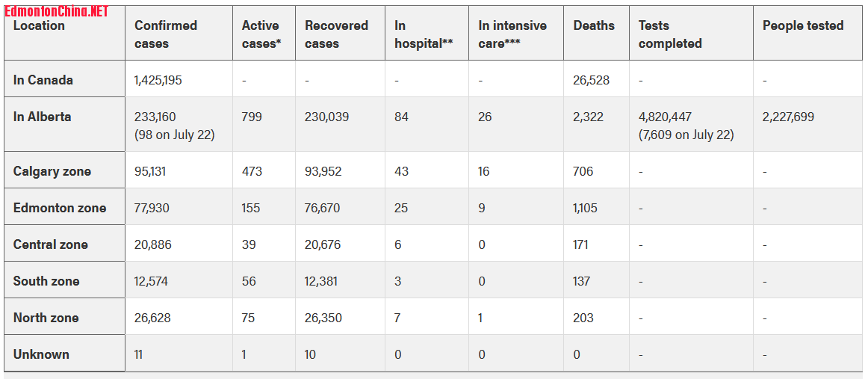The height and width of the screenshot is (379, 868).
Task: Click the Recovered cases column header
Action: pos(336,34)
